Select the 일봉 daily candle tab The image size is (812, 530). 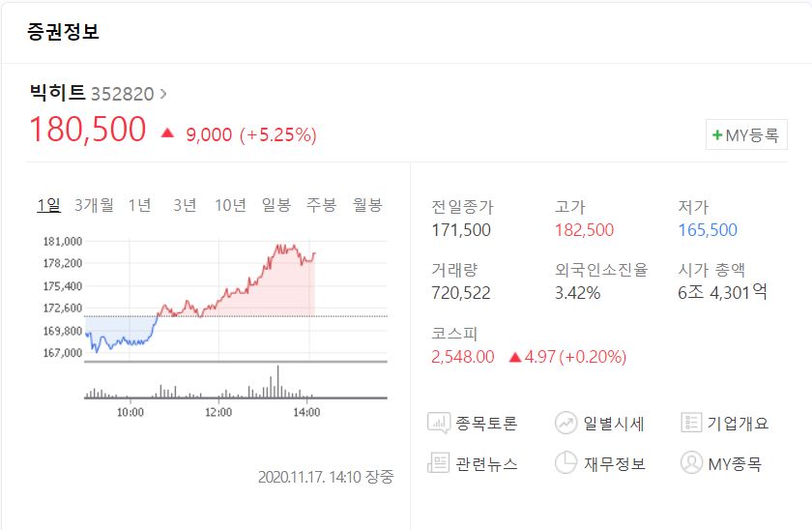tap(276, 205)
